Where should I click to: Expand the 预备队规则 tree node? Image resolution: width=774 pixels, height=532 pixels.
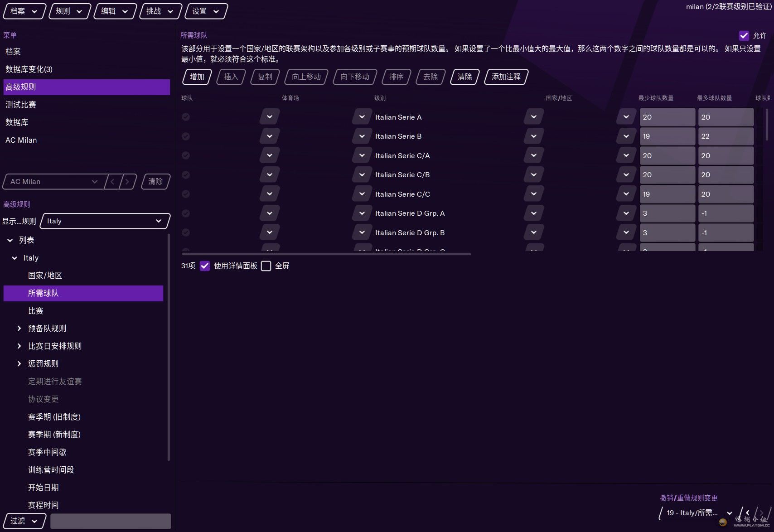point(19,329)
